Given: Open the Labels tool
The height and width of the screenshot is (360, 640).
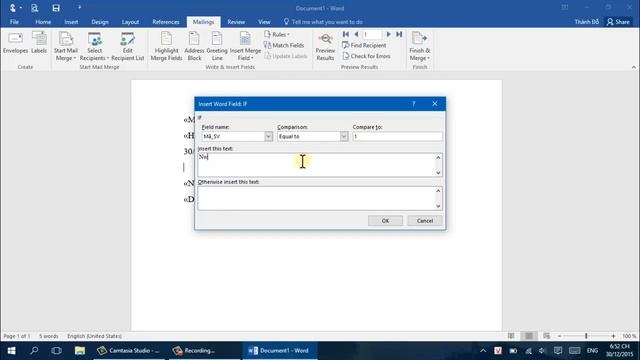Looking at the screenshot, I should point(39,43).
